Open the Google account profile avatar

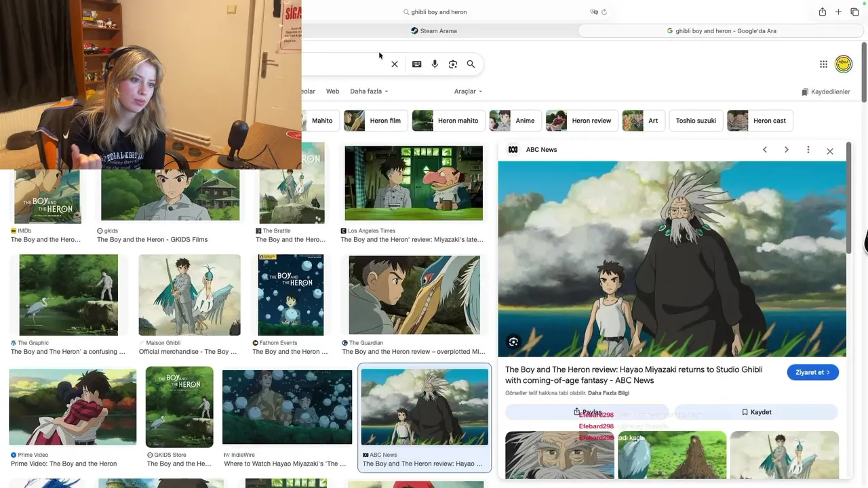coord(844,64)
